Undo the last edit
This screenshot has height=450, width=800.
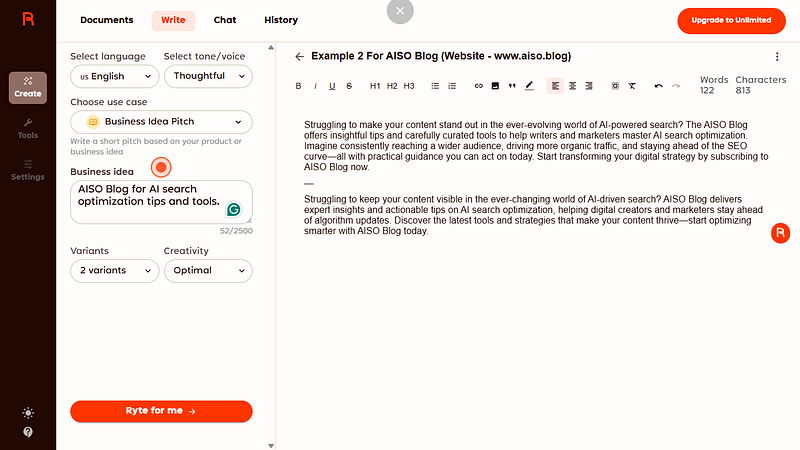tap(659, 86)
